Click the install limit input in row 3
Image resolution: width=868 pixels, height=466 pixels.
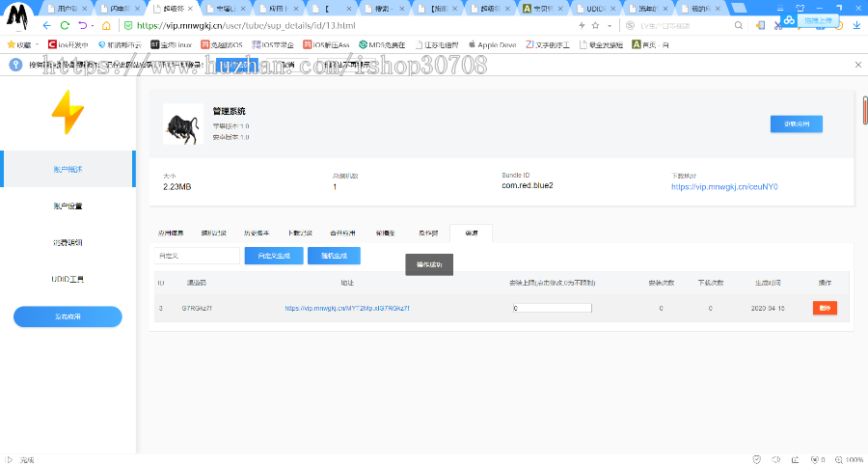tap(552, 308)
